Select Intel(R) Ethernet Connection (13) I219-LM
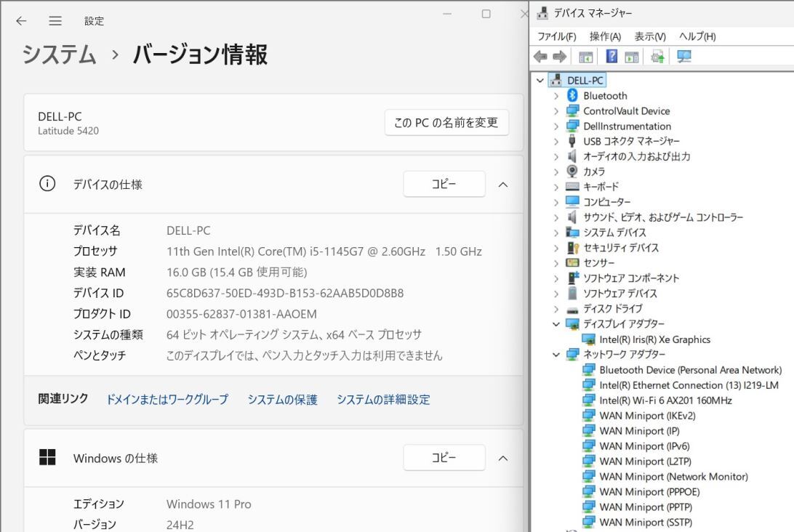Screen dimensions: 794x532 click(x=689, y=385)
